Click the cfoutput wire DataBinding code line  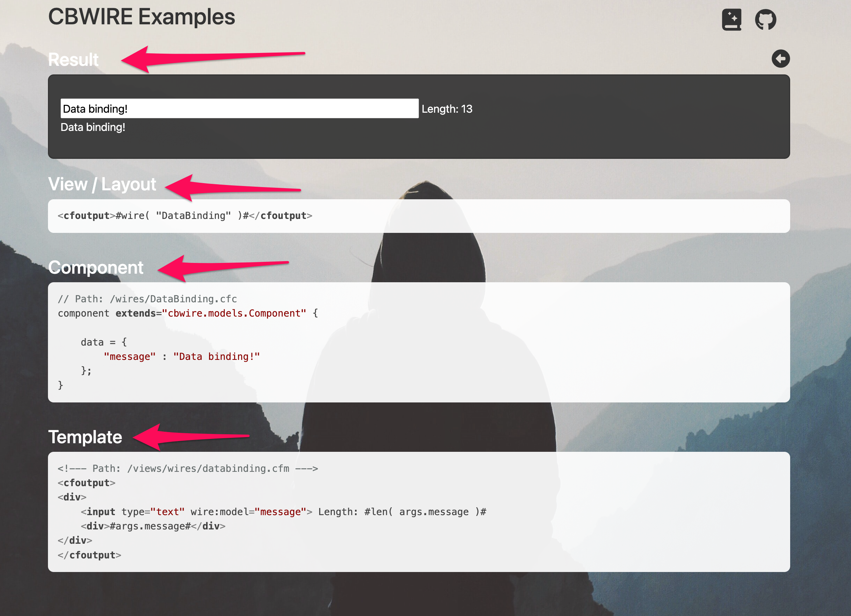185,216
